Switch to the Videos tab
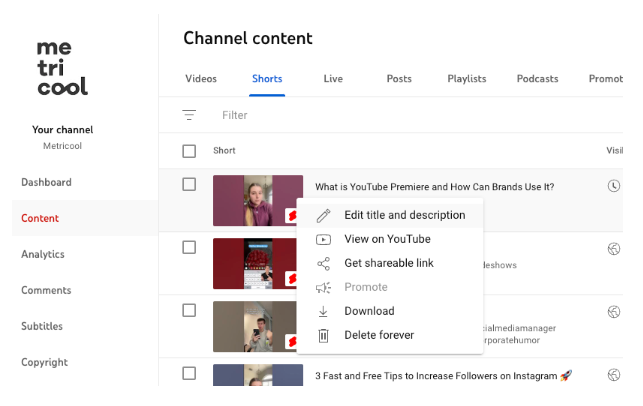This screenshot has width=643, height=406. (201, 79)
